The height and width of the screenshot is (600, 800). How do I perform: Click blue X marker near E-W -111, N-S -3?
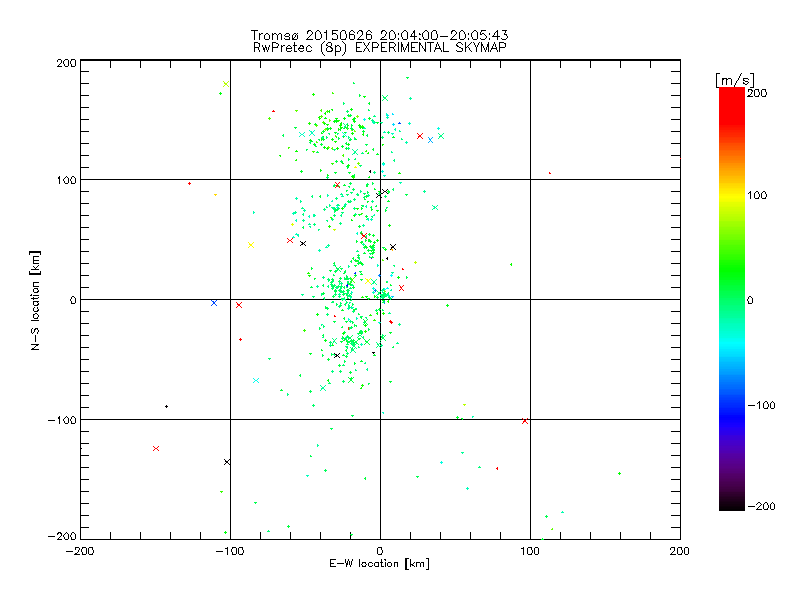[214, 303]
